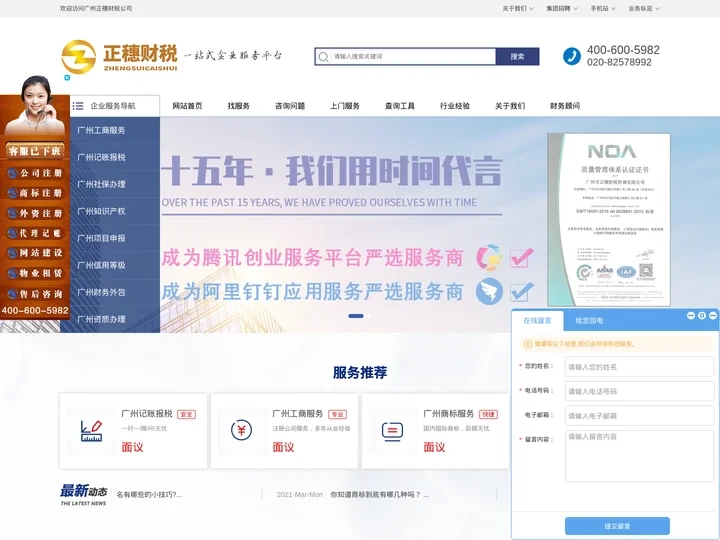Minimize the online message widget

(713, 315)
